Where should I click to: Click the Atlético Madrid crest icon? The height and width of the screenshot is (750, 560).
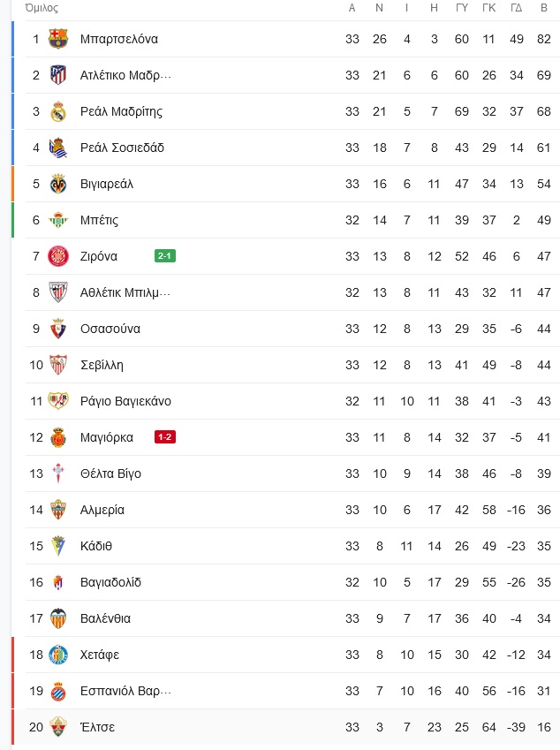(x=58, y=75)
